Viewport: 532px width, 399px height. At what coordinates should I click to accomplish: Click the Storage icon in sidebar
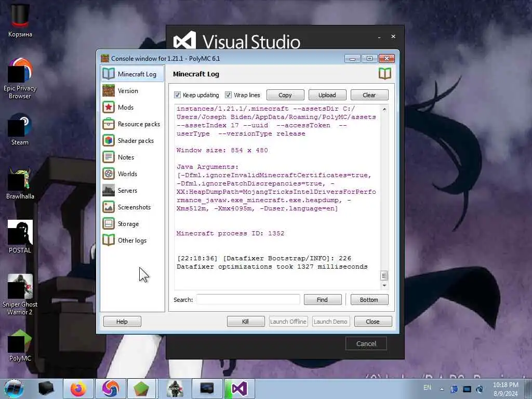pyautogui.click(x=109, y=223)
